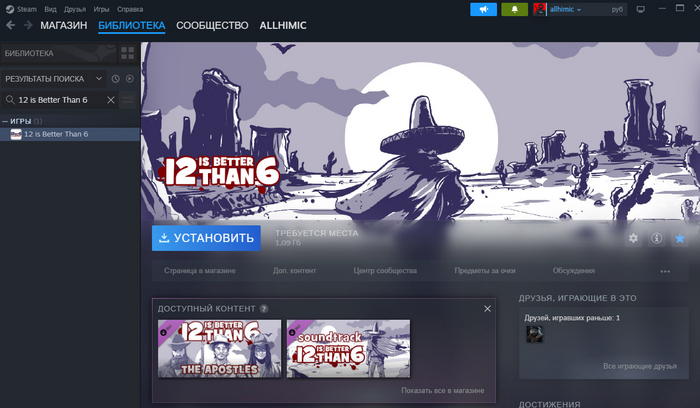The image size is (700, 408).
Task: Focus the library search field
Action: coord(59,100)
